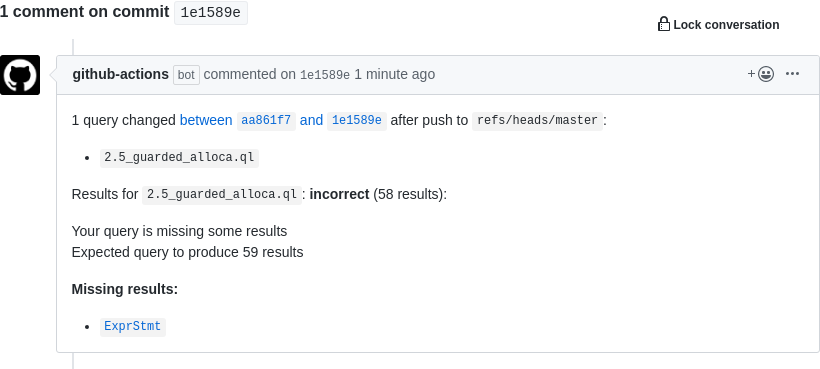This screenshot has height=369, width=820.
Task: Open the github-actions author profile name
Action: [x=120, y=74]
